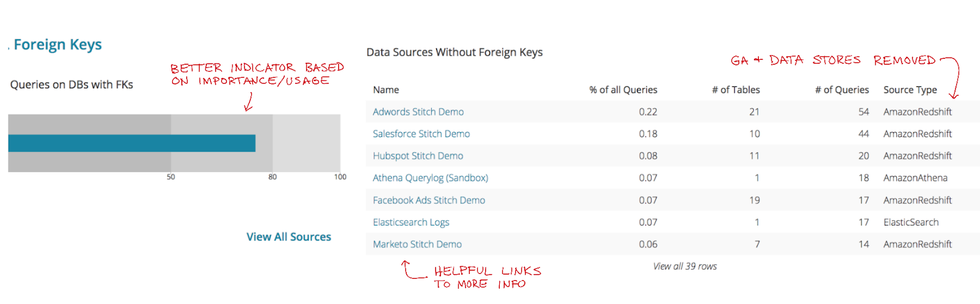Open the Foreign Keys section heading

click(x=58, y=45)
